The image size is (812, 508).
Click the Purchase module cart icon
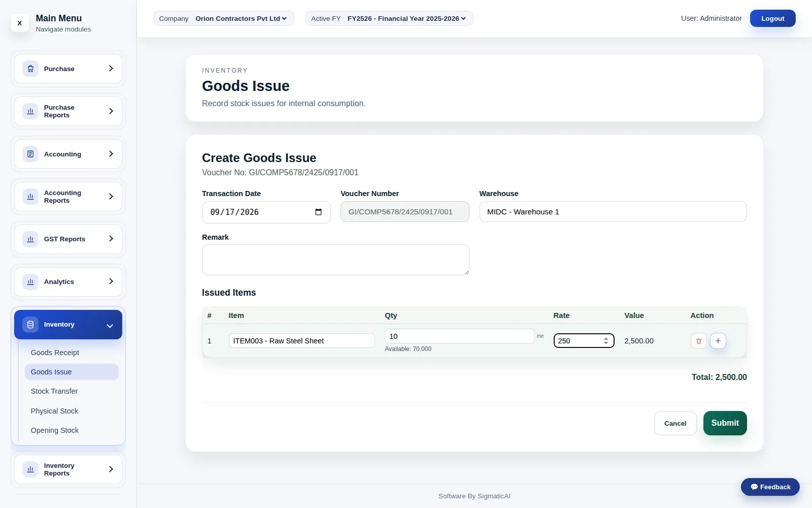30,69
